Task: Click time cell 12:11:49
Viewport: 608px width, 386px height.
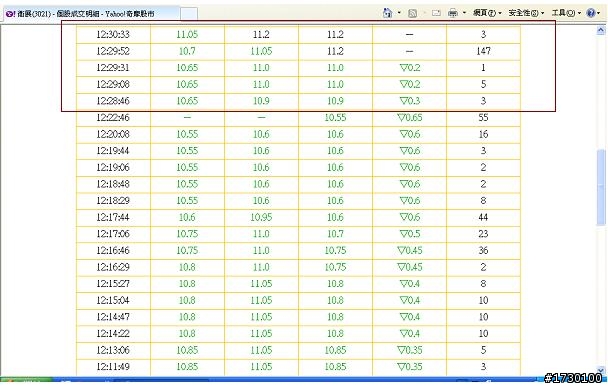Action: point(113,367)
